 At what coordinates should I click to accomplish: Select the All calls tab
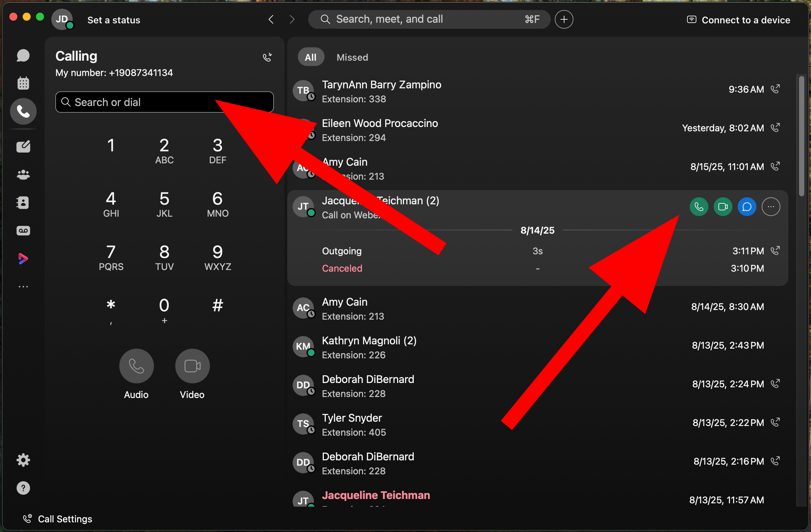coord(310,57)
